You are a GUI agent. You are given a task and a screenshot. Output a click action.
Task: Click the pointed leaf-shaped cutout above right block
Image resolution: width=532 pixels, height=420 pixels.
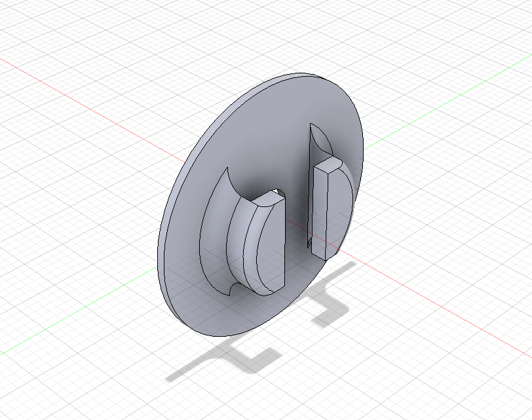pyautogui.click(x=319, y=138)
